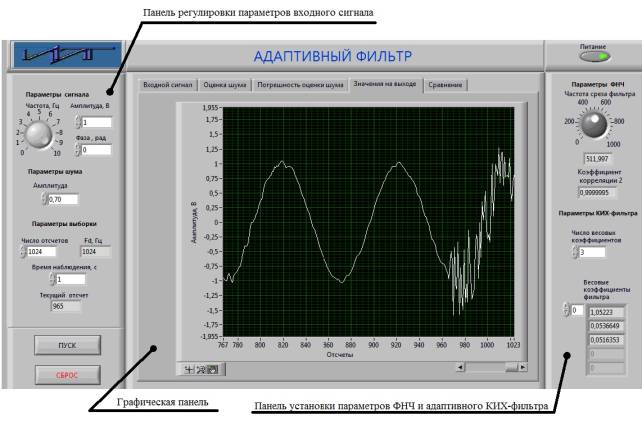Viewport: 642px width, 425px height.
Task: Click the Частота среза фильтра knob
Action: pos(594,125)
